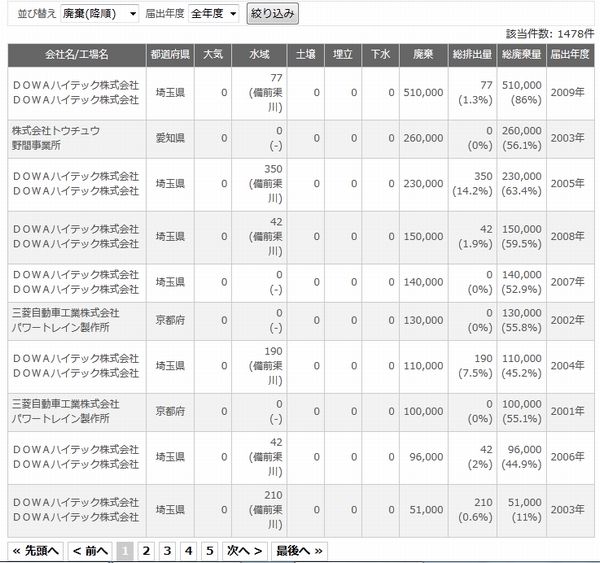Click the 2005年 year cell
Image resolution: width=600 pixels, height=563 pixels.
point(570,184)
